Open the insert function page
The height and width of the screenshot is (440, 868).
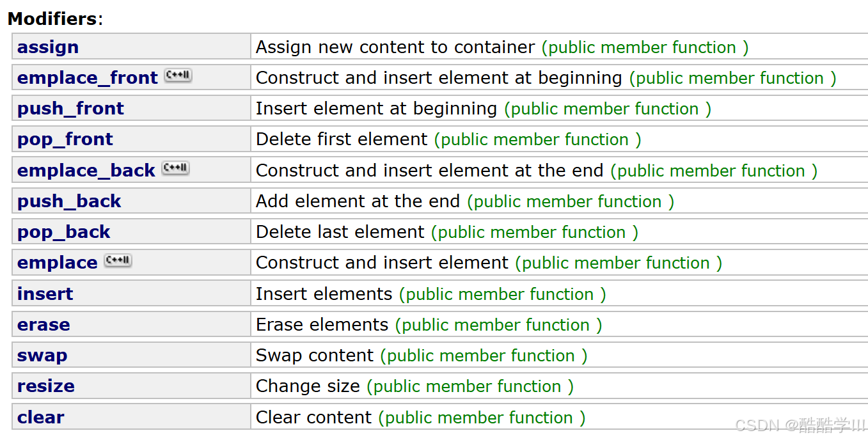coord(45,294)
